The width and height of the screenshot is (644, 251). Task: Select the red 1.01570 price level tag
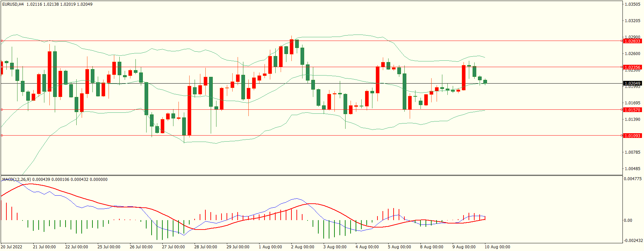point(632,110)
